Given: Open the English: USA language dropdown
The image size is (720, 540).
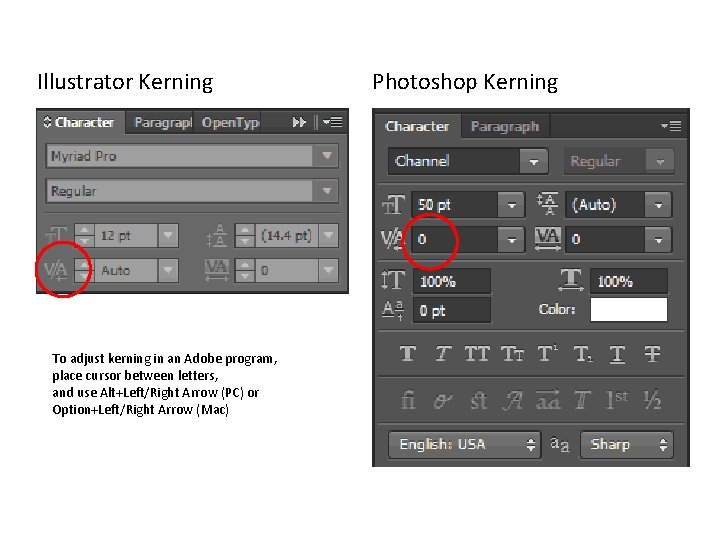Looking at the screenshot, I should [x=464, y=444].
